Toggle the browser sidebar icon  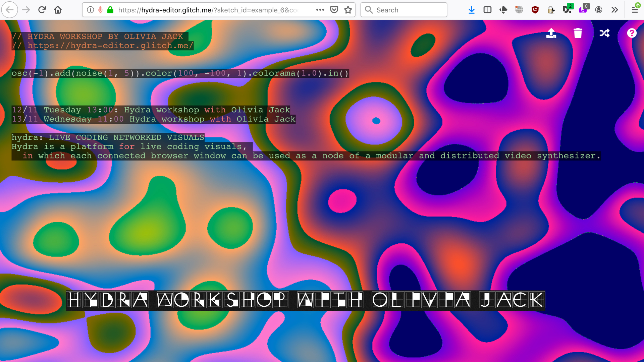click(487, 10)
